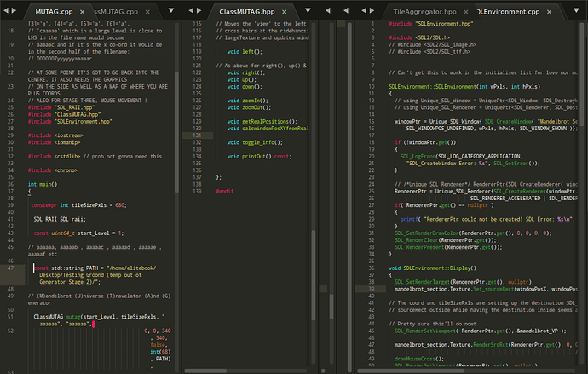Click '#include "ClassMUTAG.hpp"' line
This screenshot has width=588, height=374.
tap(64, 115)
